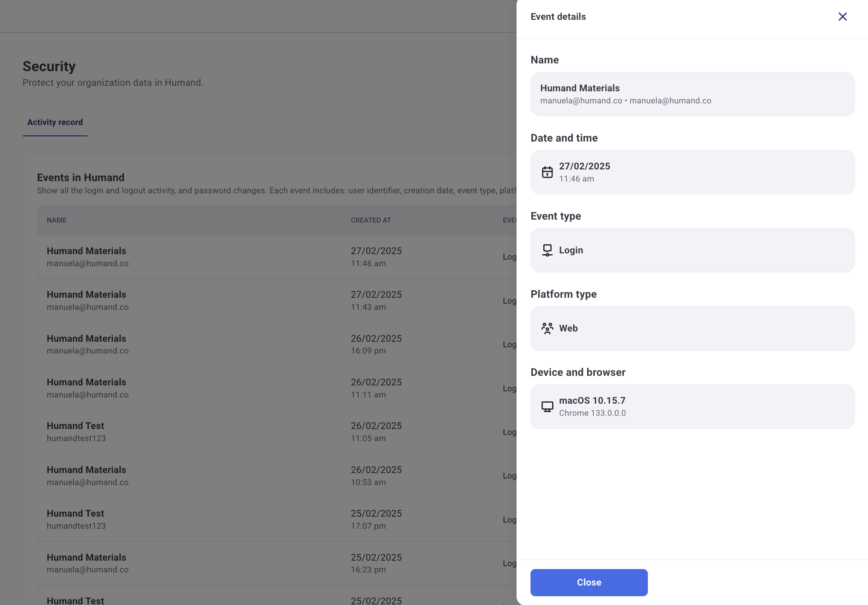868x605 pixels.
Task: Click the NAME column header
Action: coord(57,220)
